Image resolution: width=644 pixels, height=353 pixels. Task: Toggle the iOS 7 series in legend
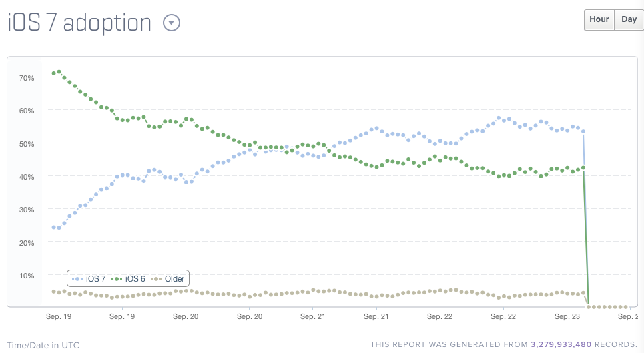[x=91, y=278]
